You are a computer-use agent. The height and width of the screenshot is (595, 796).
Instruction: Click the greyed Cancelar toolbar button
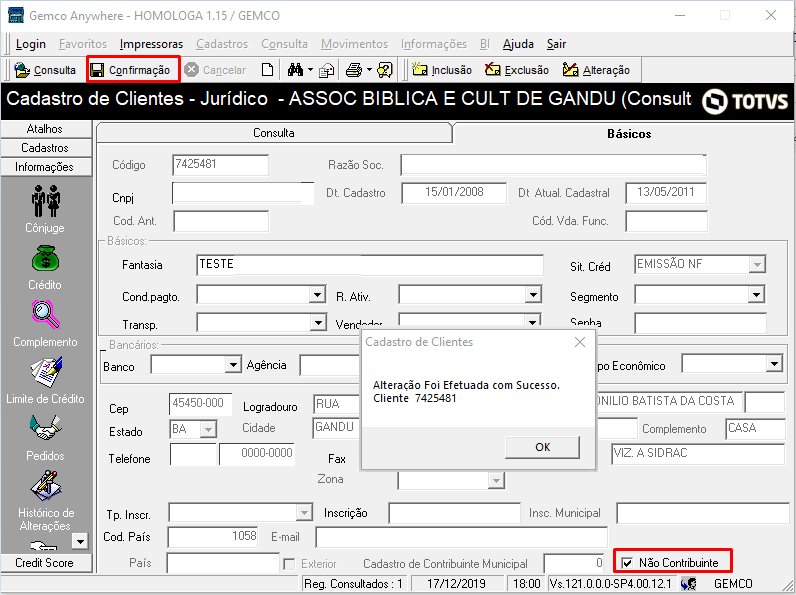point(215,70)
